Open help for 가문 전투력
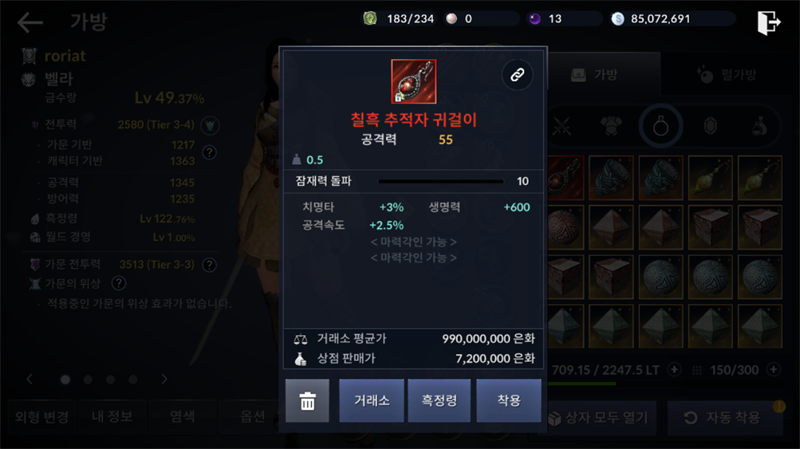The height and width of the screenshot is (449, 800). click(x=209, y=265)
